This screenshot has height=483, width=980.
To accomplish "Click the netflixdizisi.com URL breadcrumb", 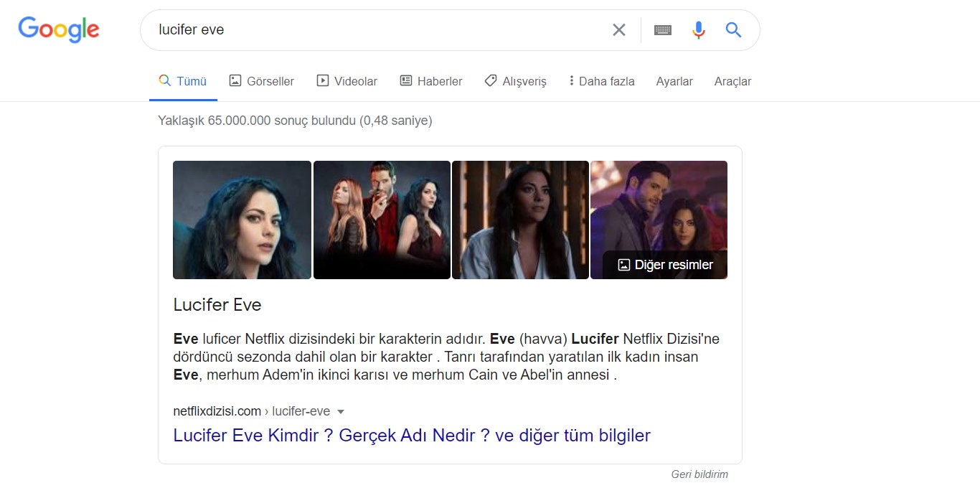I will [252, 411].
